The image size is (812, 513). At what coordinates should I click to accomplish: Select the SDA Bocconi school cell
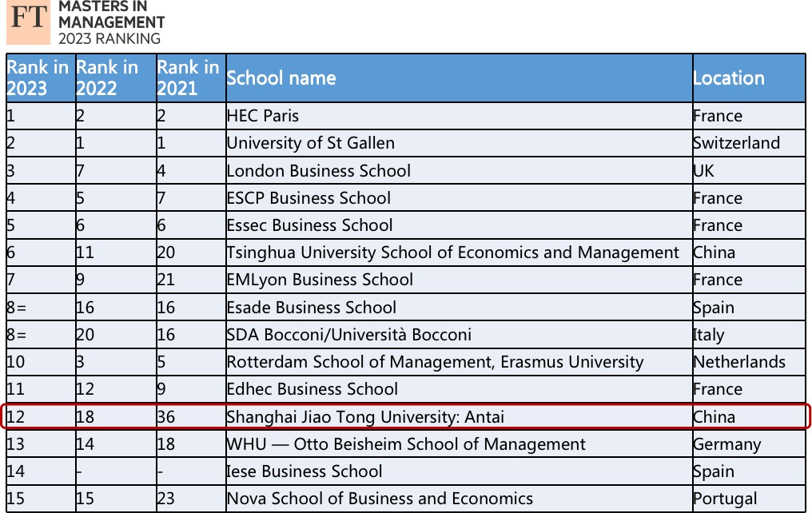[348, 335]
